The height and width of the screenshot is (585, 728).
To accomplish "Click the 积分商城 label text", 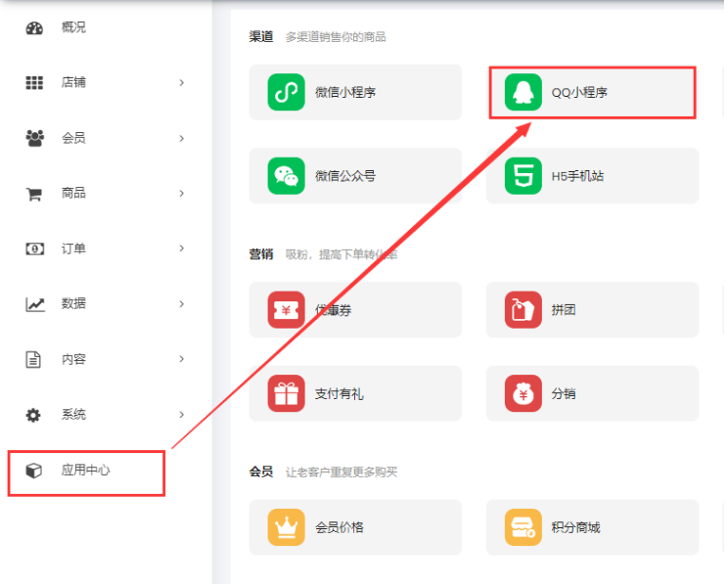I will coord(575,527).
